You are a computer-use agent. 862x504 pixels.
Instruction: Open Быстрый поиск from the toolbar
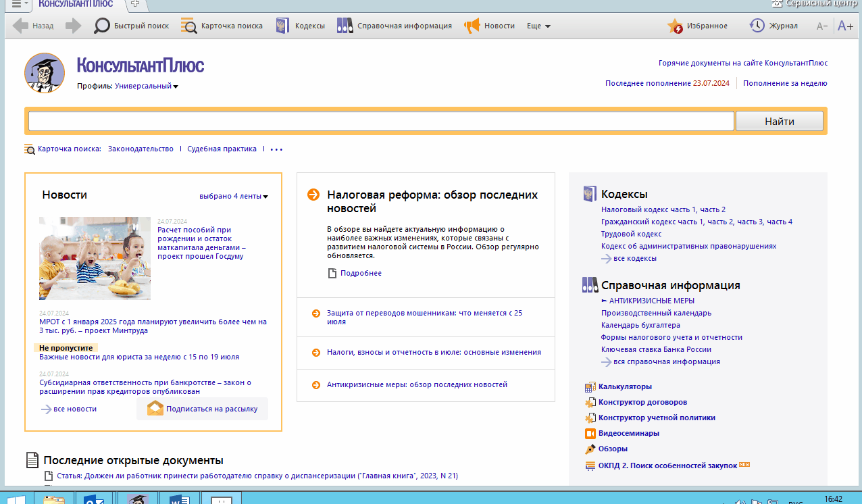pos(132,26)
